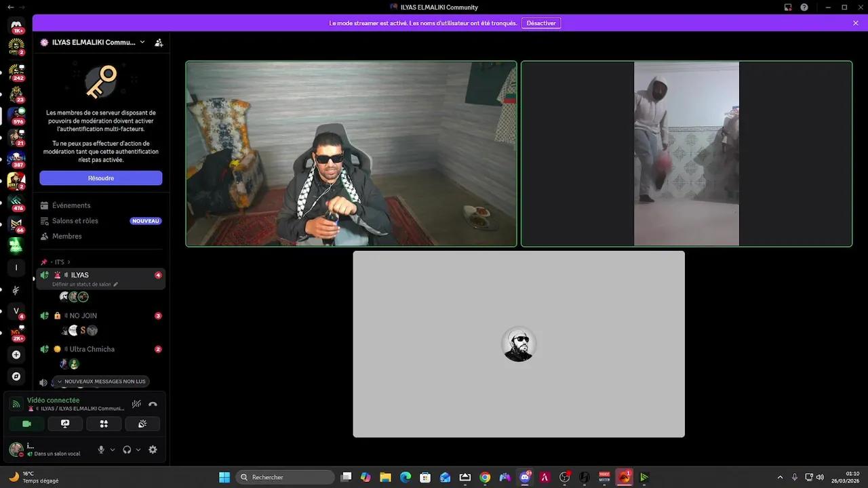868x488 pixels.
Task: Click the Nouveaux messages non lus pill
Action: point(101,382)
